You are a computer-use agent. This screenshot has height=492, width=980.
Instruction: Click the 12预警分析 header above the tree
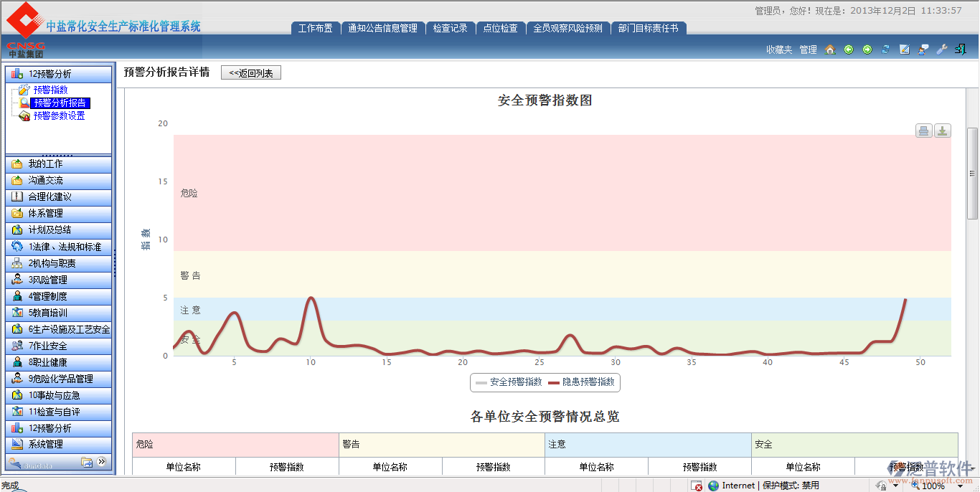59,74
